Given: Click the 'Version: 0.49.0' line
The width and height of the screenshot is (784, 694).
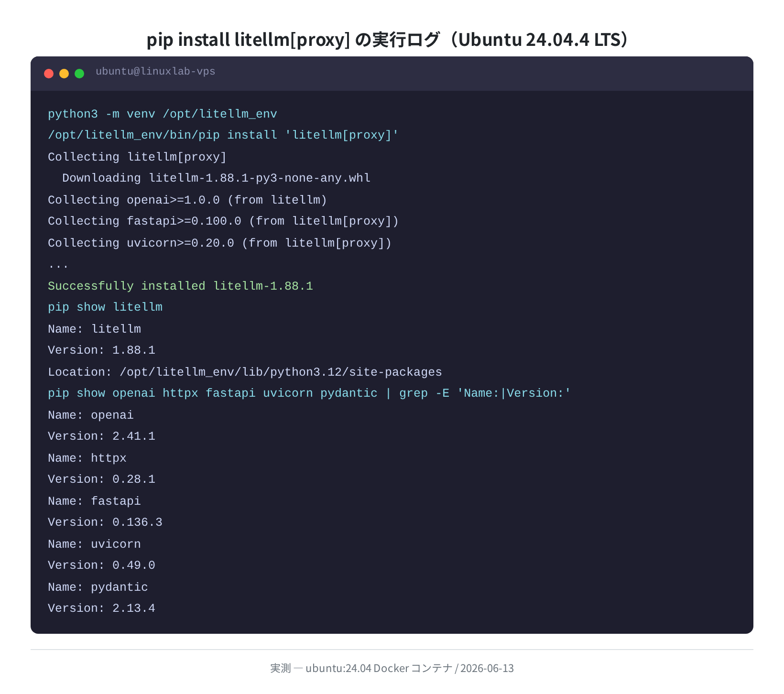Looking at the screenshot, I should click(101, 565).
